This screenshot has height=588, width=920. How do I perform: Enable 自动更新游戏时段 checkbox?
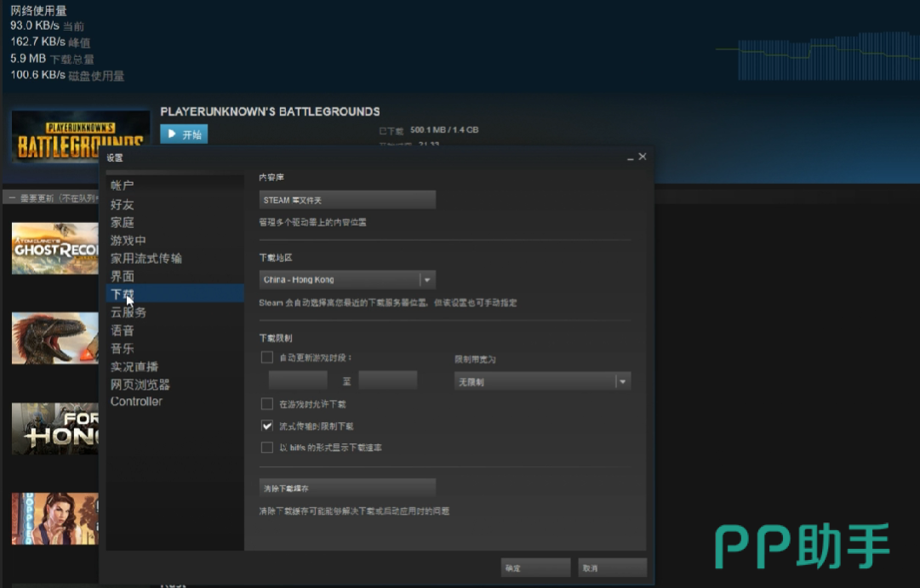point(267,357)
